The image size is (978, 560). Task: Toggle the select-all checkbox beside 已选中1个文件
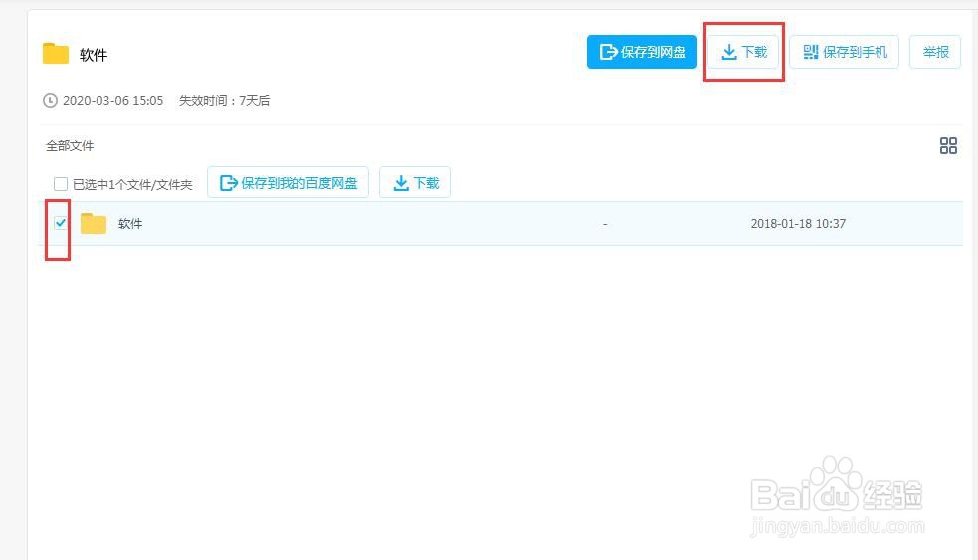pos(61,184)
